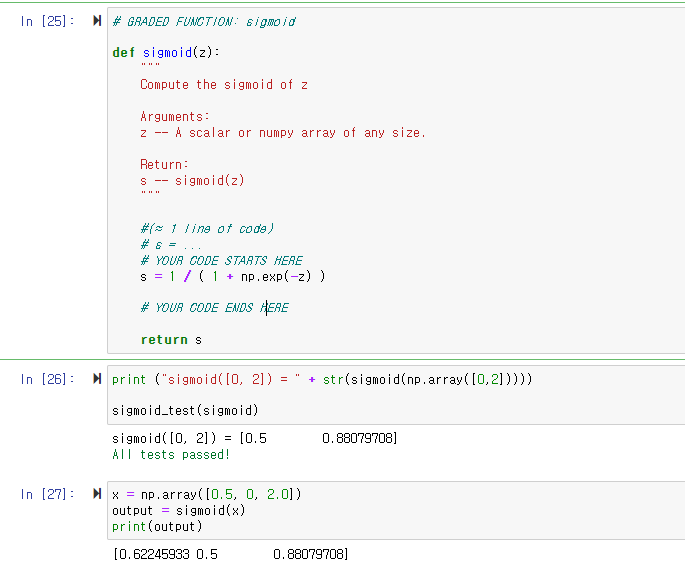Click the 'x = np.array([0.5, 0, 2.0])' line

tap(207, 495)
